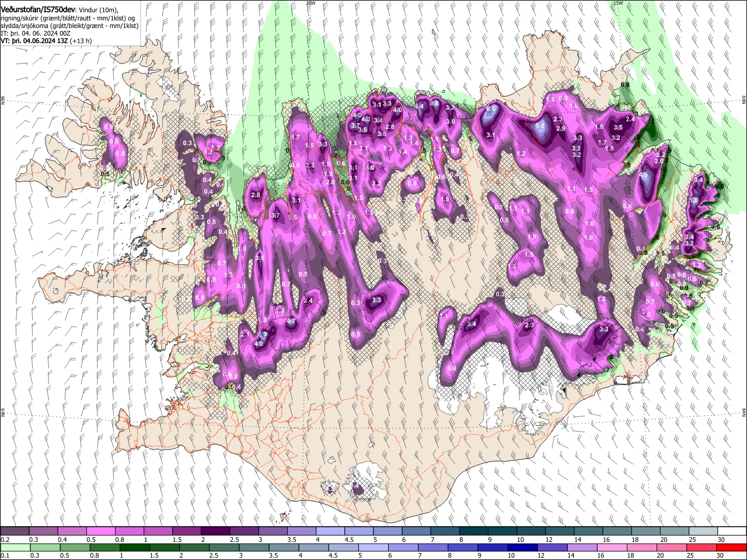Pick bright red rain scale swatch above 30
Image resolution: width=747 pixels, height=560 pixels.
(732, 547)
